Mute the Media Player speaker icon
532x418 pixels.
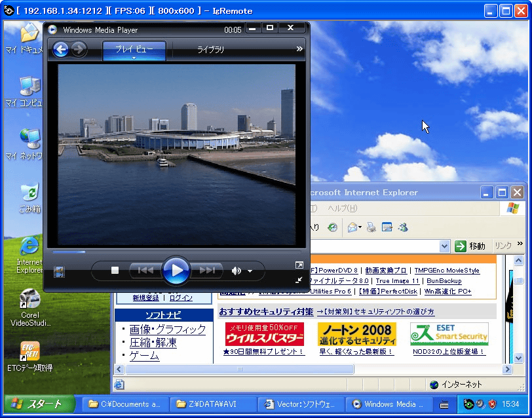coord(236,271)
